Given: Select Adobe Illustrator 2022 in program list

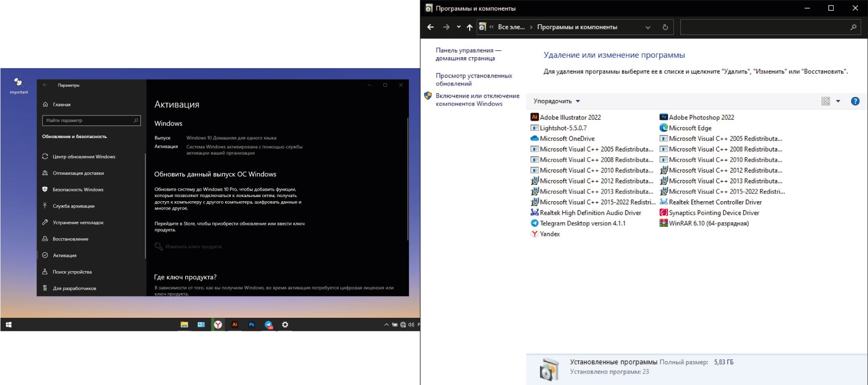Looking at the screenshot, I should tap(566, 117).
